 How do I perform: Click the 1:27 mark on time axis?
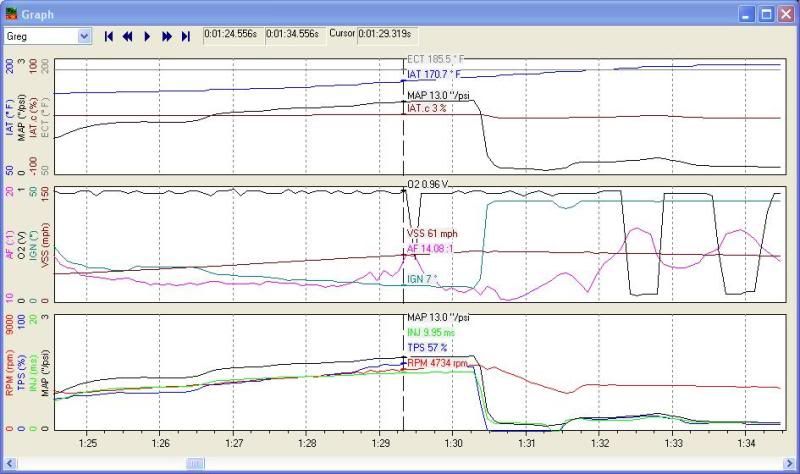[x=234, y=442]
